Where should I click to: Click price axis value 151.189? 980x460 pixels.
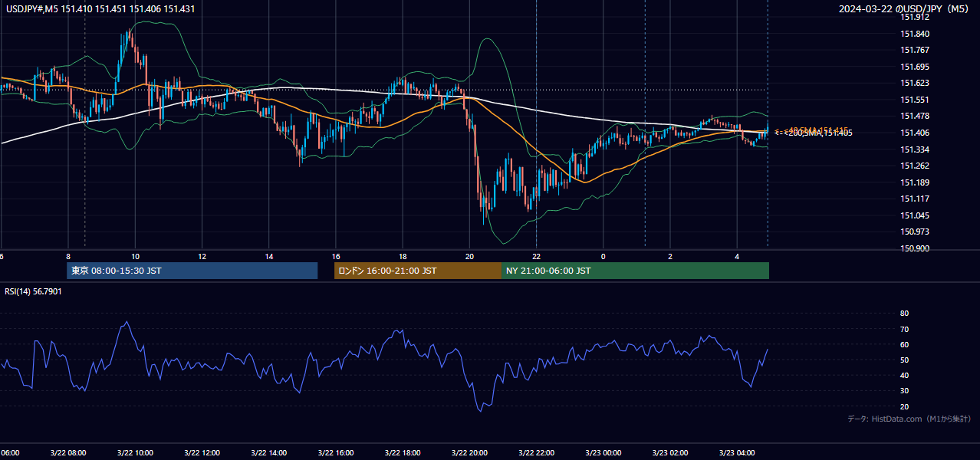click(x=914, y=182)
